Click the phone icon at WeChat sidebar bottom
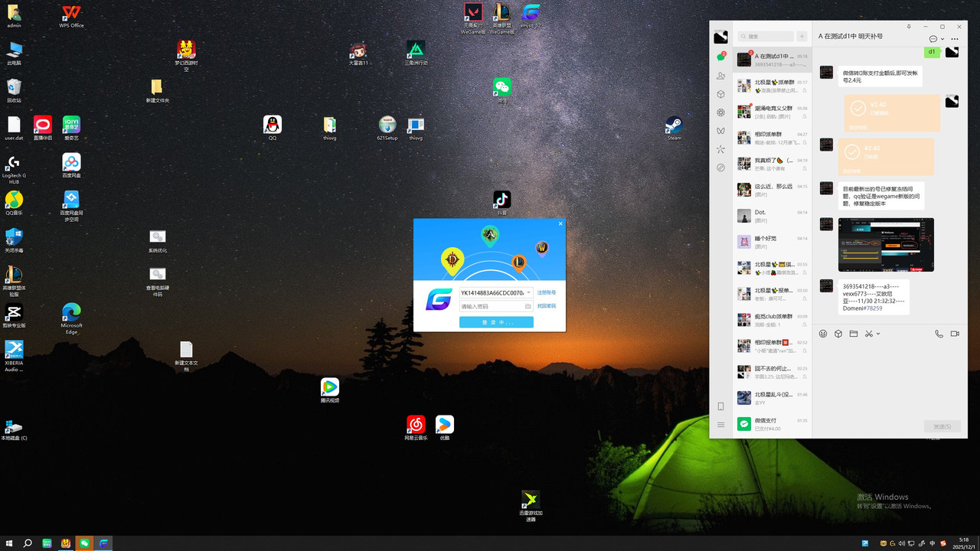 [720, 406]
